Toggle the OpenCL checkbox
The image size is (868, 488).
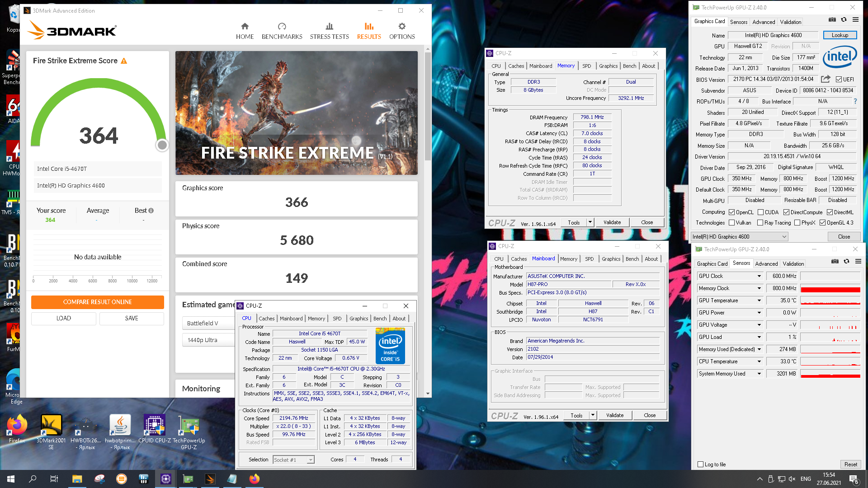[731, 212]
